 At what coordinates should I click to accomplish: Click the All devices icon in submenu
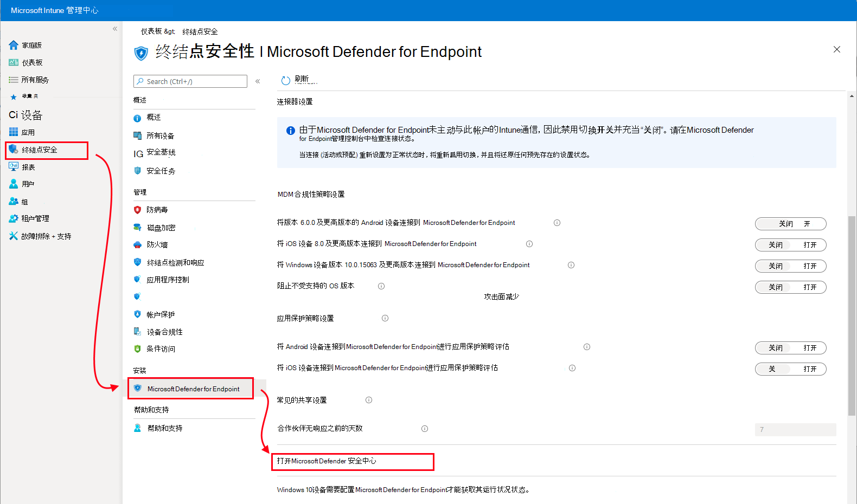pyautogui.click(x=138, y=135)
